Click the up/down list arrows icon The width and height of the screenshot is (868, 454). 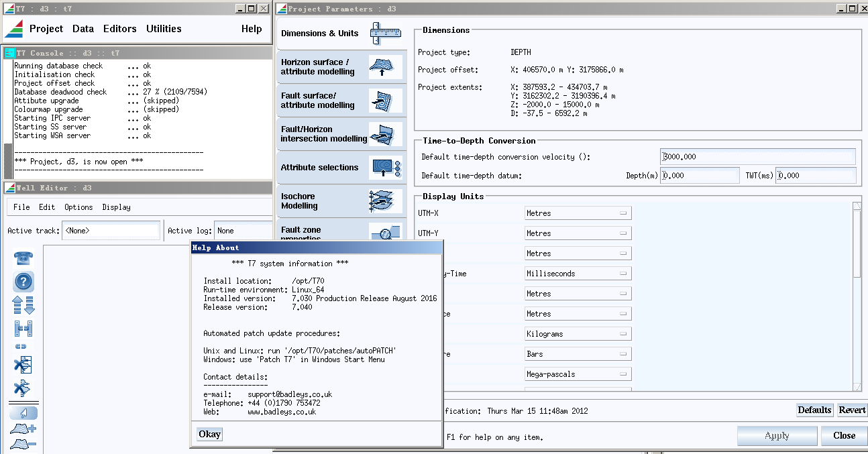[23, 305]
